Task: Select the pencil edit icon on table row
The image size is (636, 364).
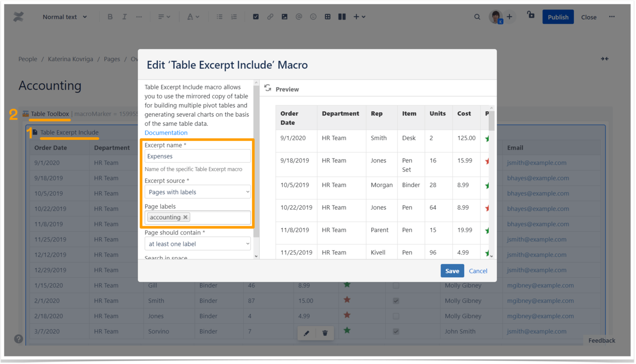Action: 306,333
